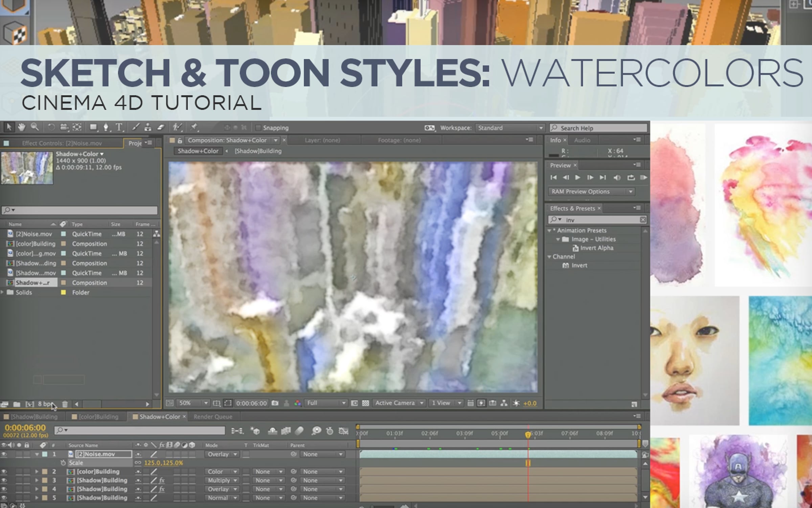Viewport: 812px width, 508px height.
Task: Open the 50% magnification dropdown
Action: 193,403
